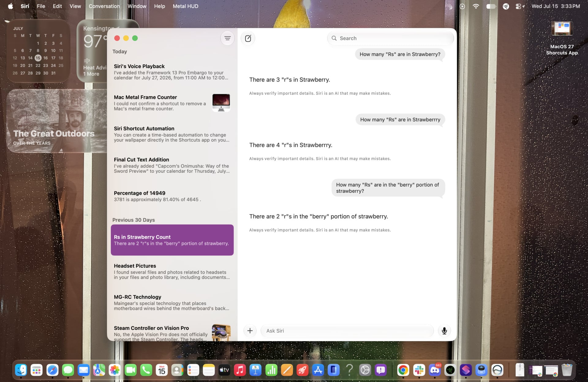
Task: Open Slack from the Dock
Action: point(419,370)
